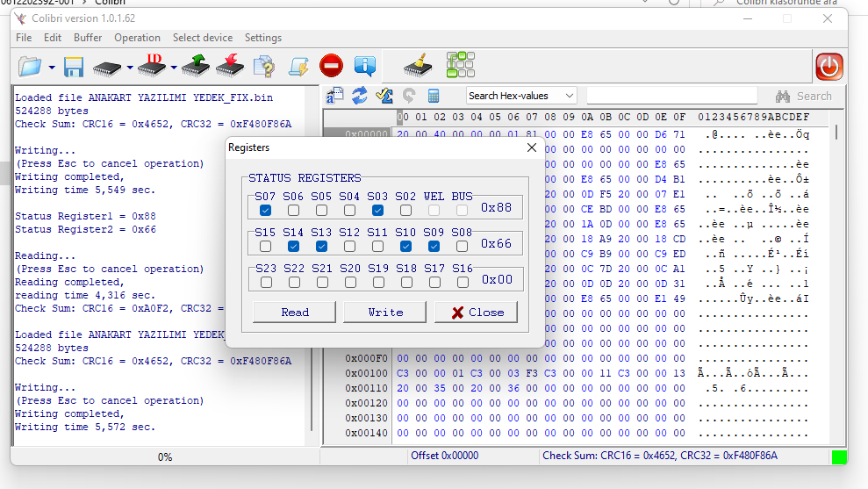This screenshot has width=868, height=489.
Task: Click the read chip green arrow icon
Action: click(x=195, y=66)
